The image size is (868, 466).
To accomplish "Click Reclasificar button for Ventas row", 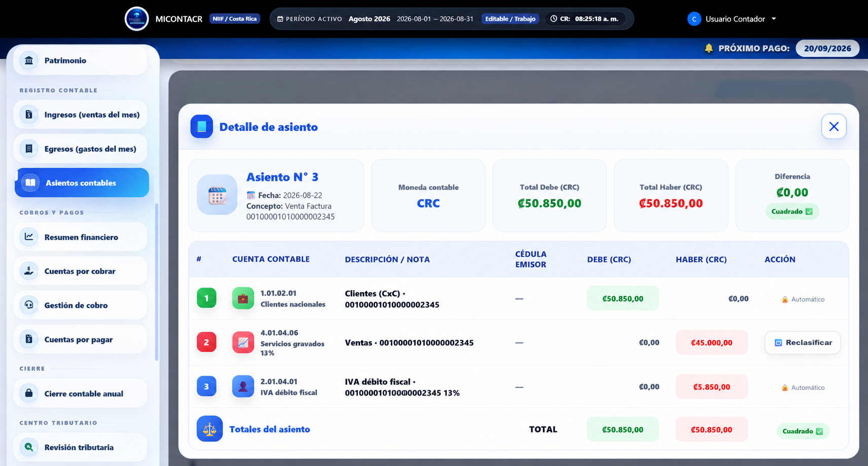I will (x=803, y=342).
